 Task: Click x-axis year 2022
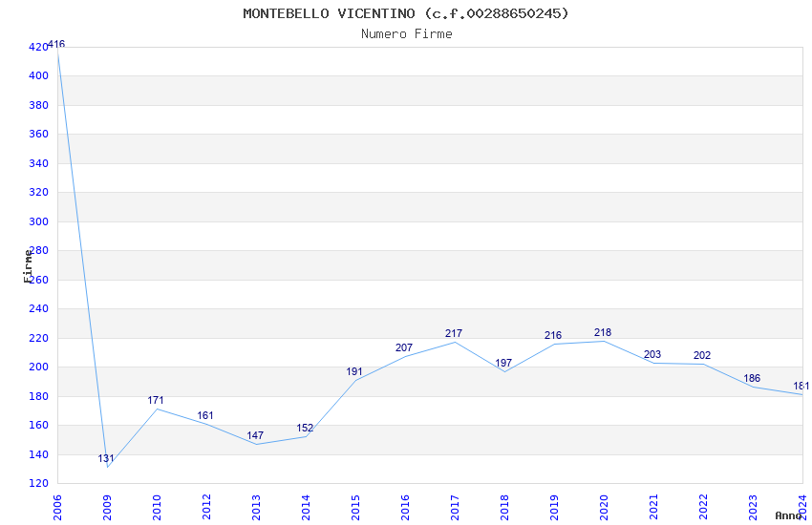tap(703, 508)
